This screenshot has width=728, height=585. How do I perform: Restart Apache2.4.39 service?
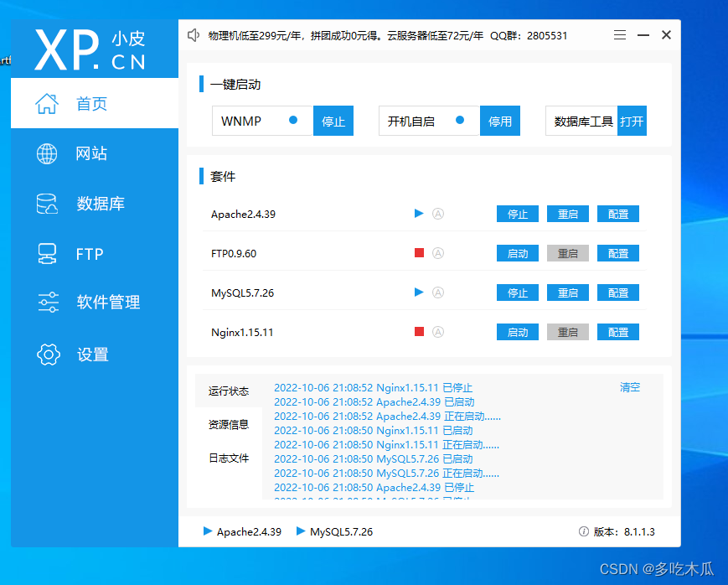(568, 214)
